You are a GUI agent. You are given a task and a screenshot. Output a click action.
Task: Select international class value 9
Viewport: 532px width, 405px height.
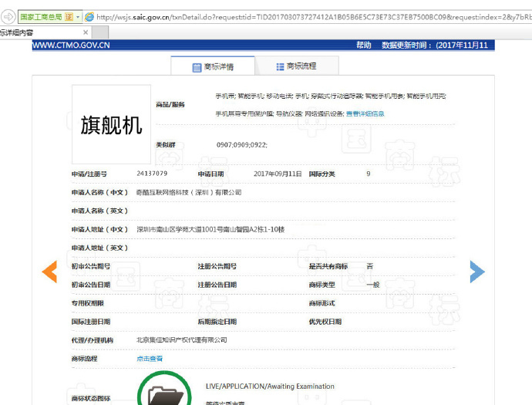(369, 174)
